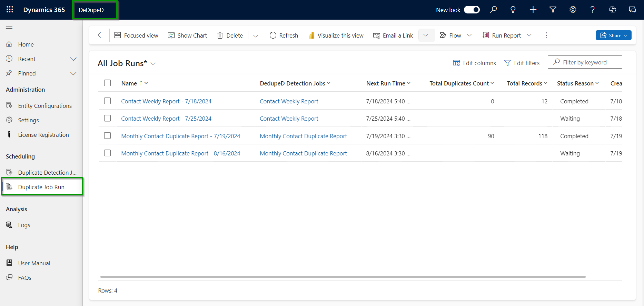Image resolution: width=644 pixels, height=306 pixels.
Task: Open the advanced find funnel icon
Action: (x=553, y=10)
